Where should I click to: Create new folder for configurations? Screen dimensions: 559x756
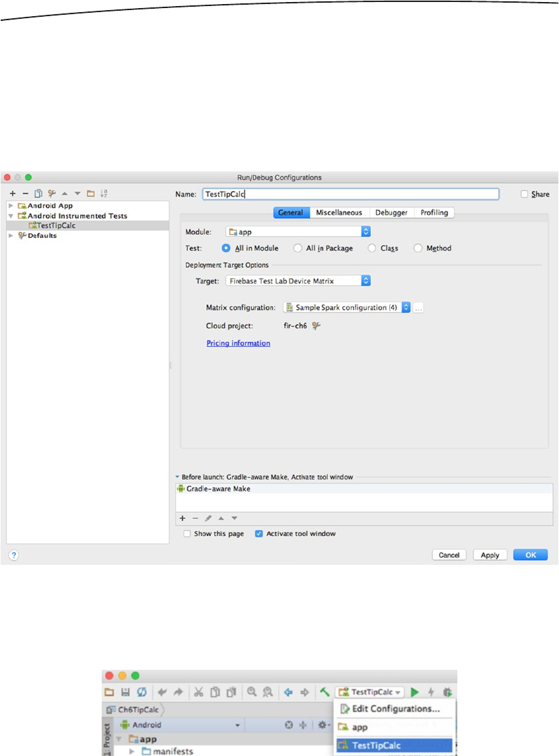coord(91,193)
